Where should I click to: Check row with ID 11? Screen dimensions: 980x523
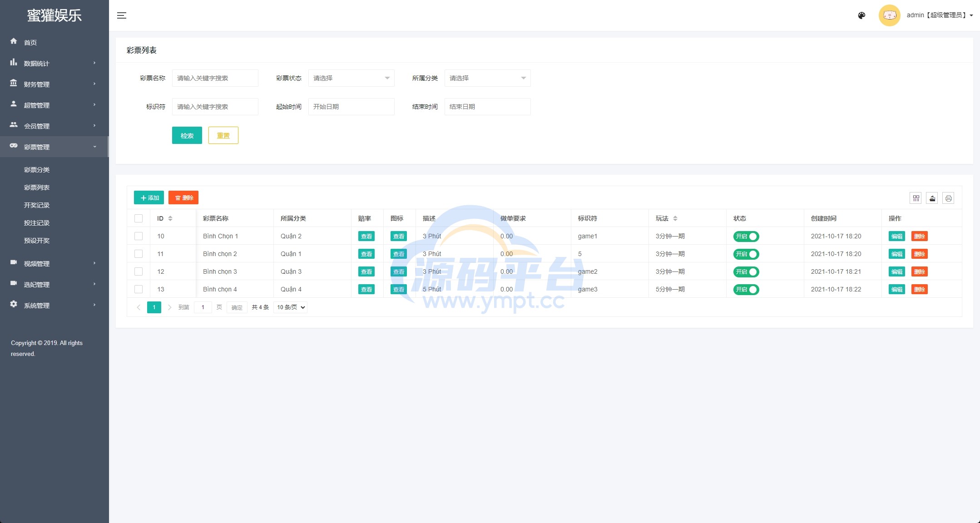pos(139,254)
